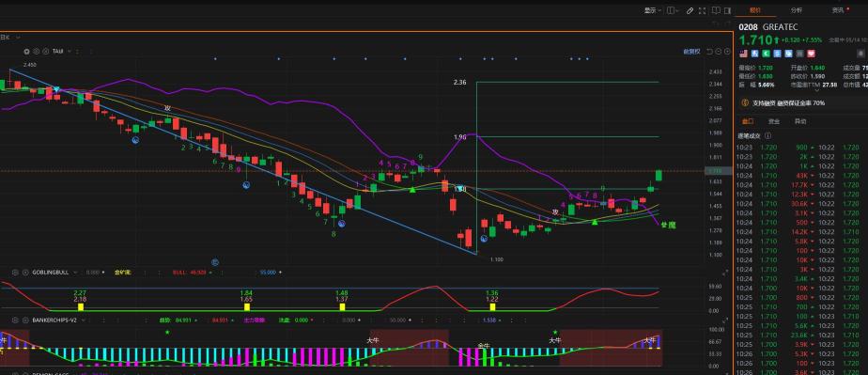
Task: Zoom in chart with plus icon
Action: pyautogui.click(x=727, y=52)
